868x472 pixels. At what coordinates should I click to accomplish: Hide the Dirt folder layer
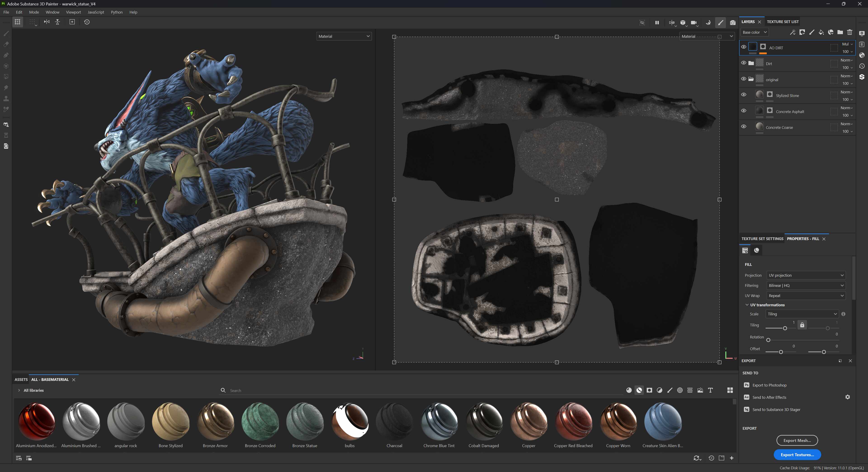[743, 63]
